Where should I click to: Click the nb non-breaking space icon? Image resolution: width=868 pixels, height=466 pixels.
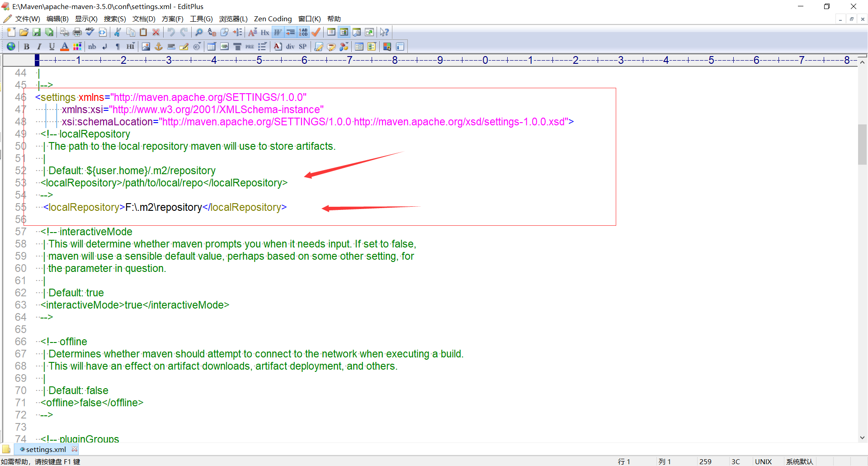pyautogui.click(x=92, y=46)
